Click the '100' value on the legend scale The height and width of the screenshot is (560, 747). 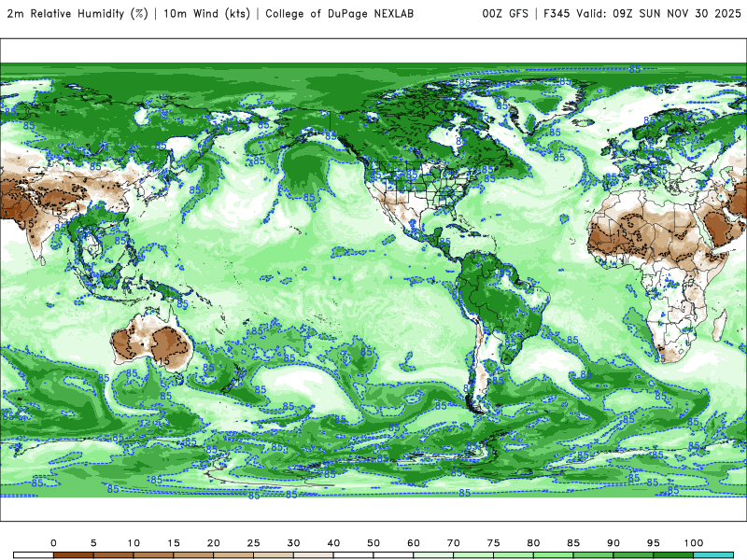(x=694, y=543)
